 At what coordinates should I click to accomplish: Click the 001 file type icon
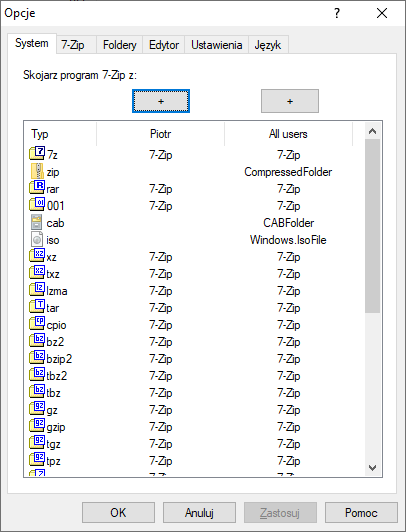(x=37, y=204)
